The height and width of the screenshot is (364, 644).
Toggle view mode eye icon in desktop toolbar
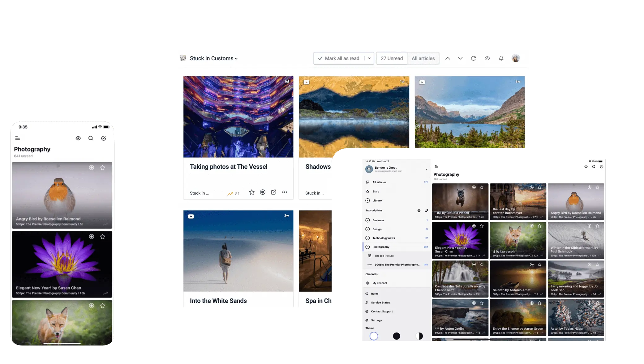(487, 58)
